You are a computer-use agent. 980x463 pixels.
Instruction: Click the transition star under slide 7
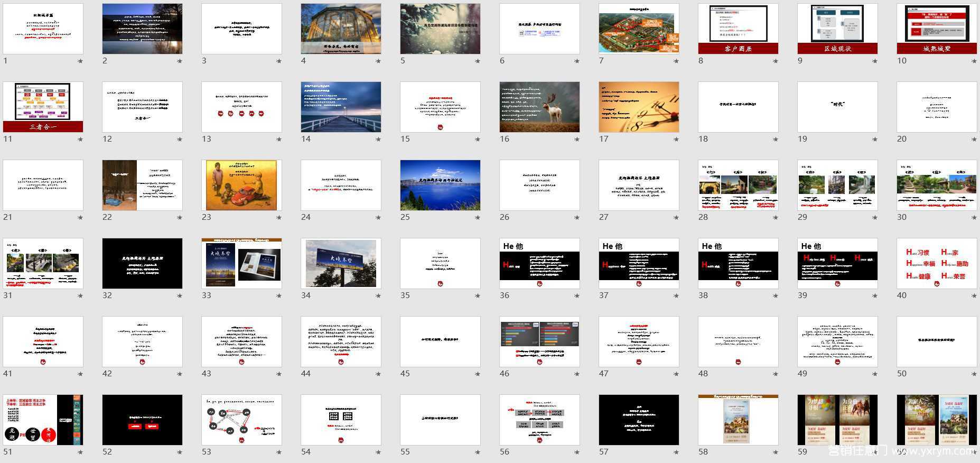676,61
